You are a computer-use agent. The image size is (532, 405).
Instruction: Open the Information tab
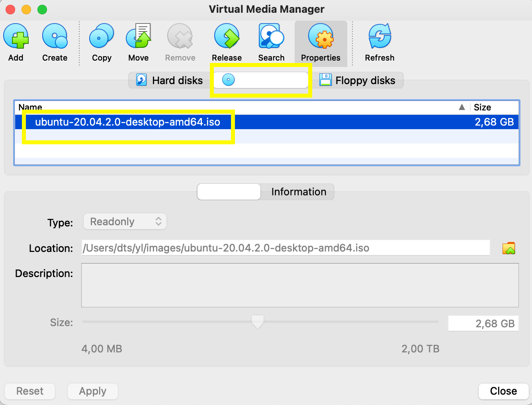tap(298, 192)
